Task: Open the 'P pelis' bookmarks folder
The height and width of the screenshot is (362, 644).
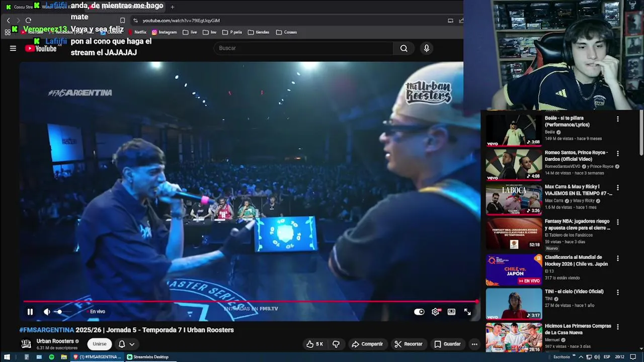Action: 232,32
